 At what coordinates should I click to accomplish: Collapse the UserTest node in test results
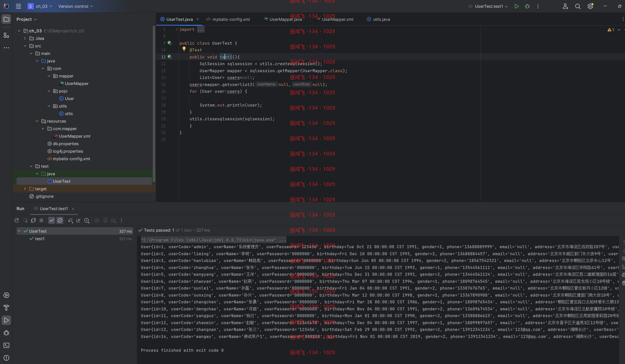(19, 231)
